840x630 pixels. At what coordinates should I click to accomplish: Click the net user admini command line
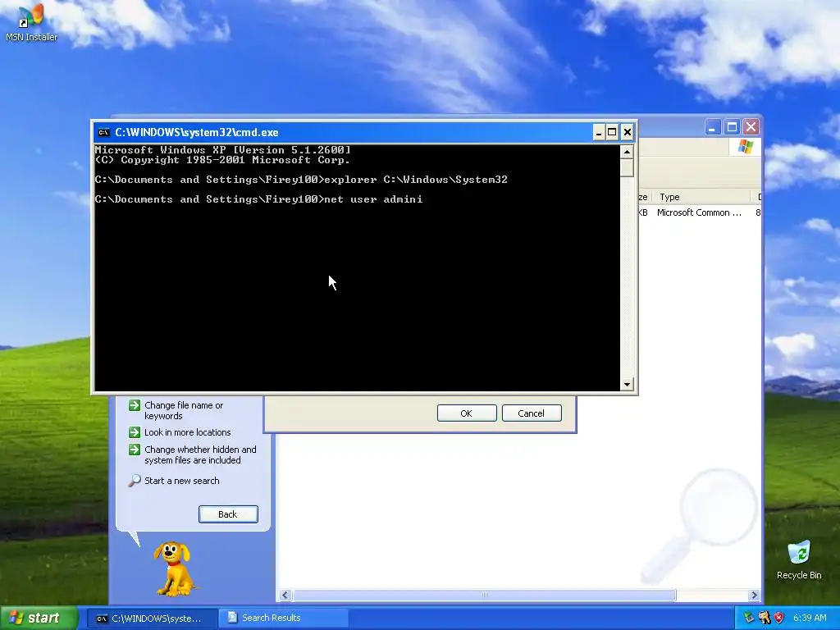(x=258, y=199)
